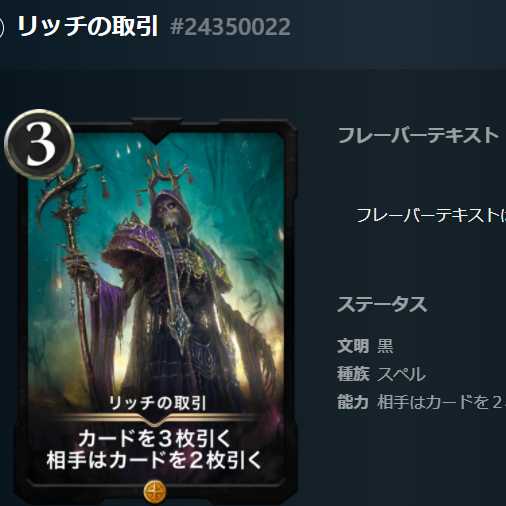Screen dimensions: 506x506
Task: Click the 能力 label
Action: pos(353,402)
